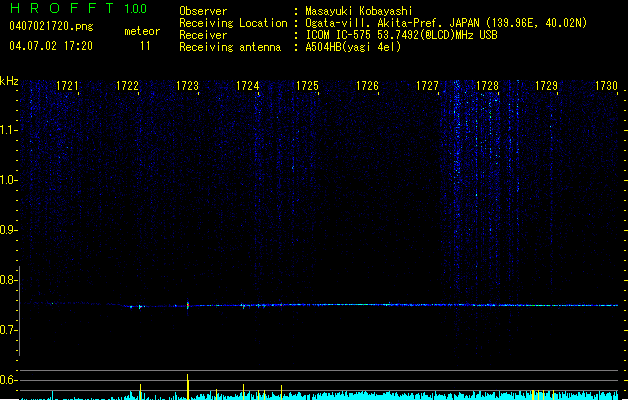Screen dimensions: 629x400
Task: Click the kHz axis unit label
Action: 9,81
